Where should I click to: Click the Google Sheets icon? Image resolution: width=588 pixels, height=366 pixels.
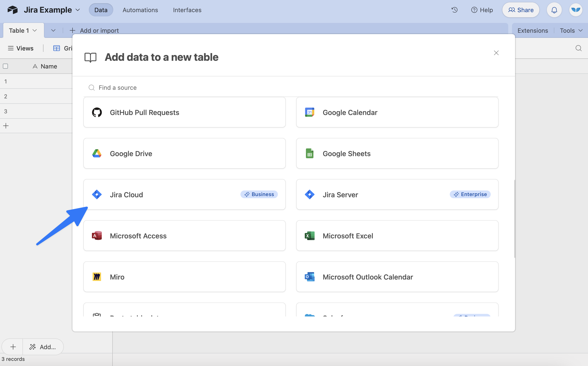pos(309,154)
